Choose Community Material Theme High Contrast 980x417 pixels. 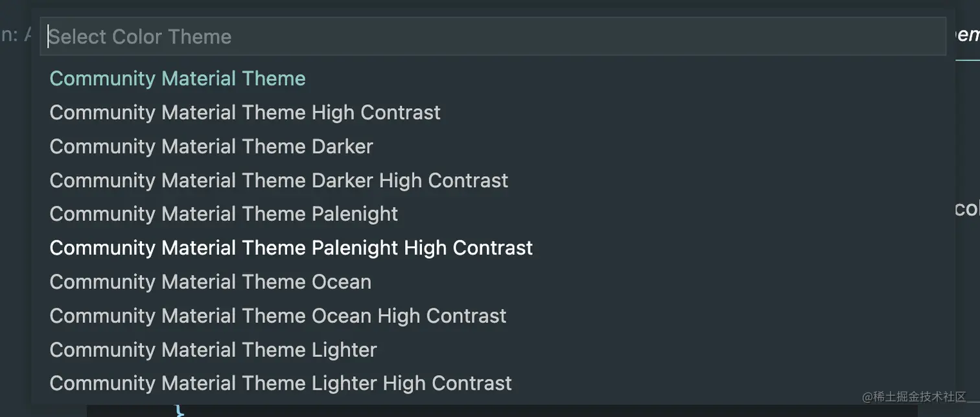tap(245, 113)
